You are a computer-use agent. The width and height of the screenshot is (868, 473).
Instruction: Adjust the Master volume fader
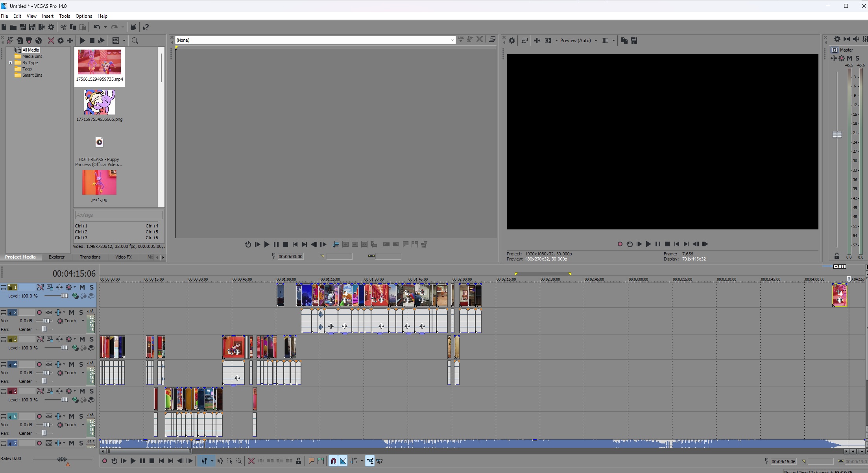pyautogui.click(x=837, y=135)
